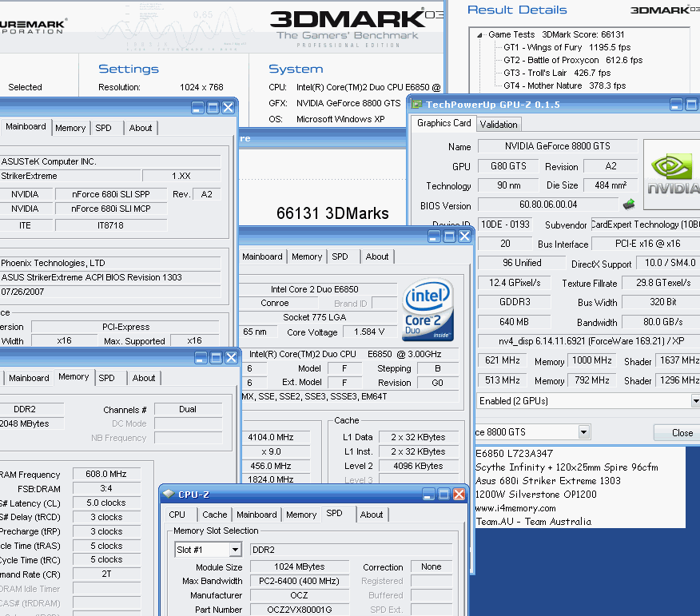The image size is (700, 616).
Task: Close the front CPU-Z SPD window
Action: pyautogui.click(x=459, y=494)
